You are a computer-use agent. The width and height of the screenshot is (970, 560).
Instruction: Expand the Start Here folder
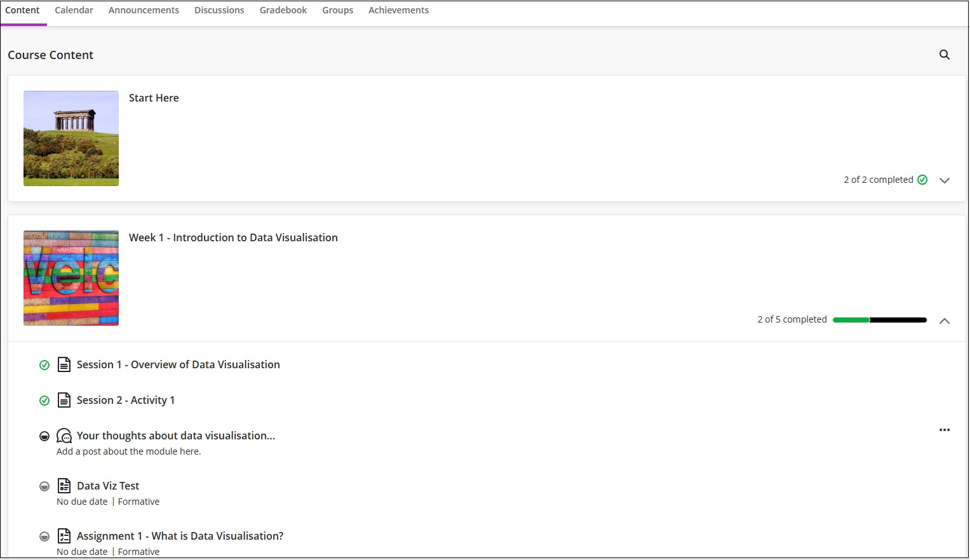tap(945, 180)
